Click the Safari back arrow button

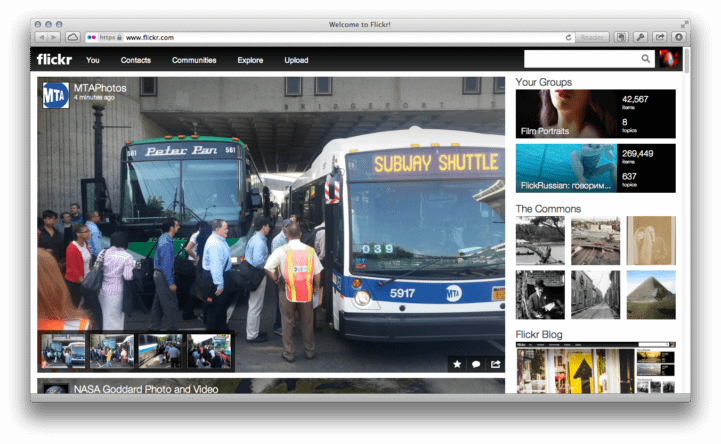[x=42, y=37]
